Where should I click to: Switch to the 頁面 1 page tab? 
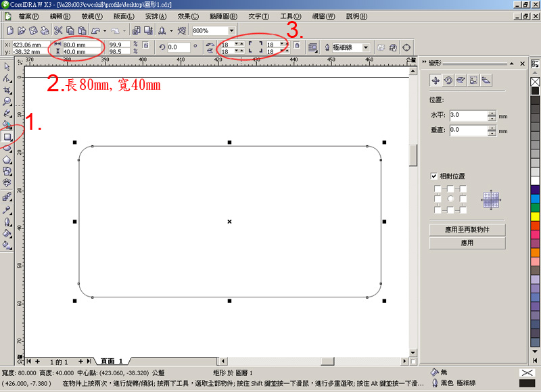click(x=112, y=361)
